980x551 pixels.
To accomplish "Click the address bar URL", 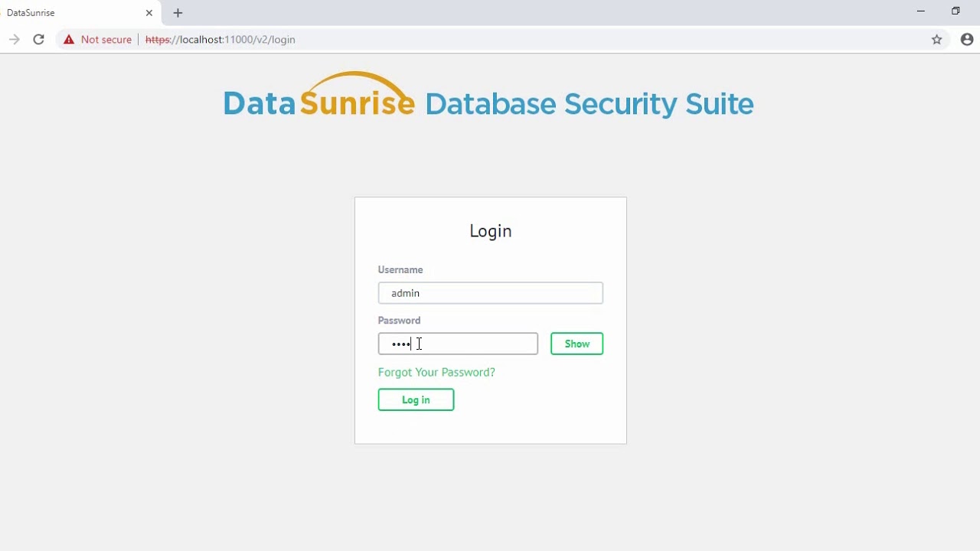I will click(x=220, y=40).
